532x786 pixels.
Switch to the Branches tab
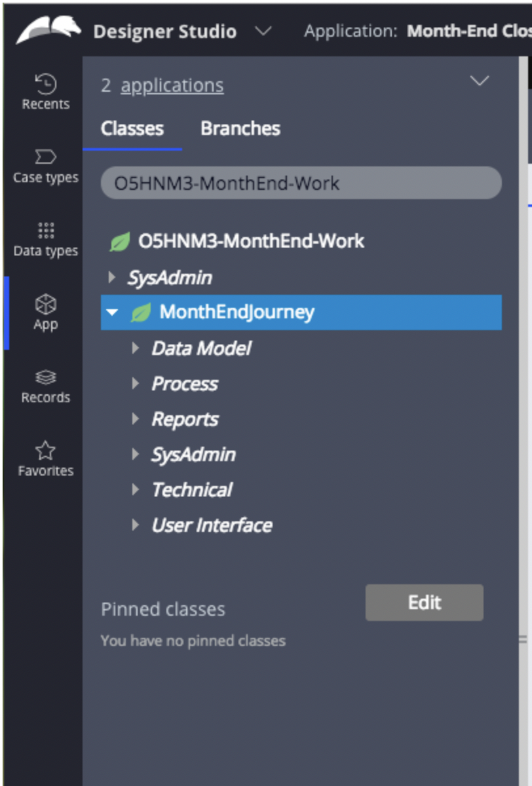tap(240, 128)
